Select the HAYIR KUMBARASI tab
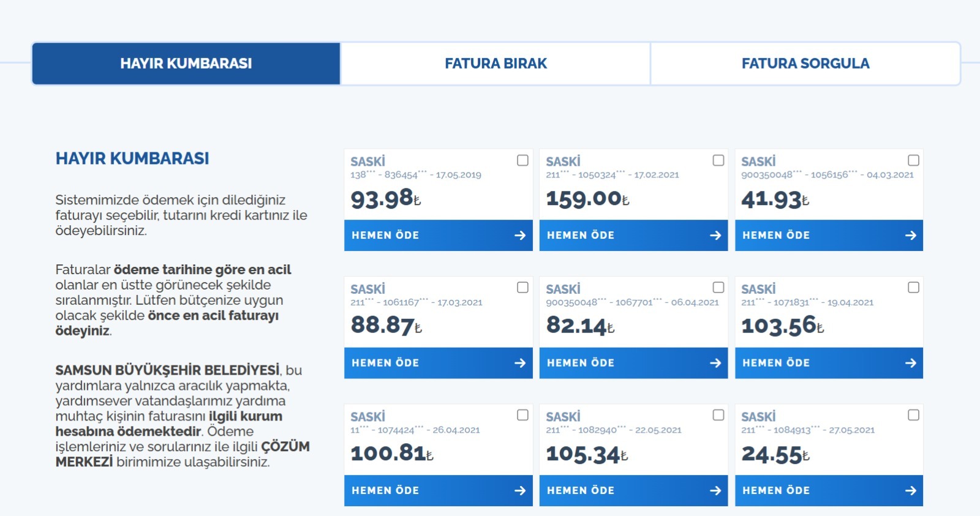This screenshot has height=516, width=980. [186, 64]
